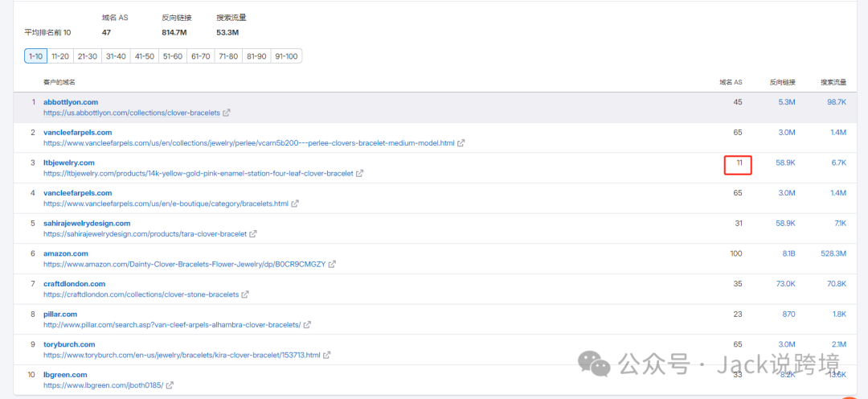Sort by the 搜索流量 column header
The image size is (868, 399).
pyautogui.click(x=833, y=82)
